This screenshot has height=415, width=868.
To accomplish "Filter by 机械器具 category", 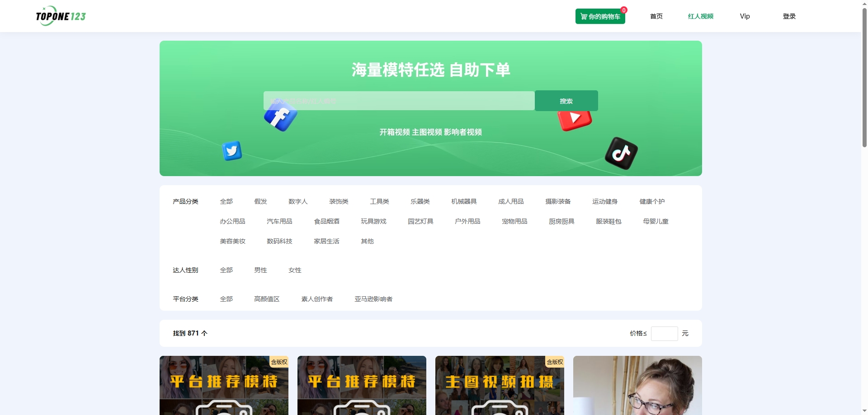I will click(x=464, y=201).
